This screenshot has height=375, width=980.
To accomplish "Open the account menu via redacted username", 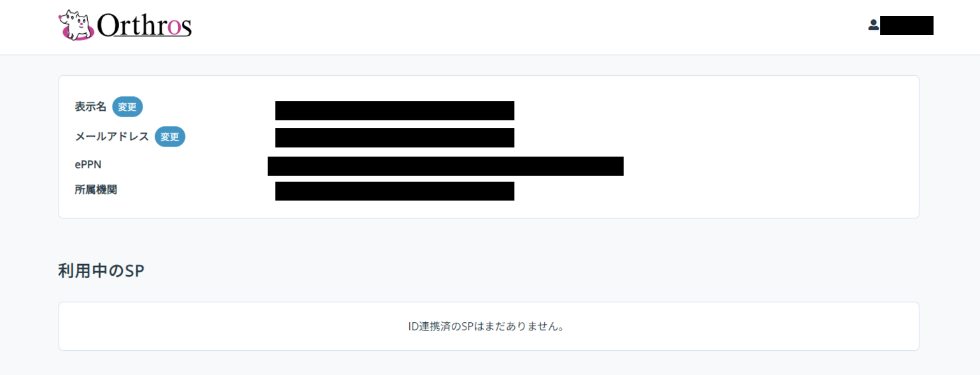I will click(x=906, y=25).
